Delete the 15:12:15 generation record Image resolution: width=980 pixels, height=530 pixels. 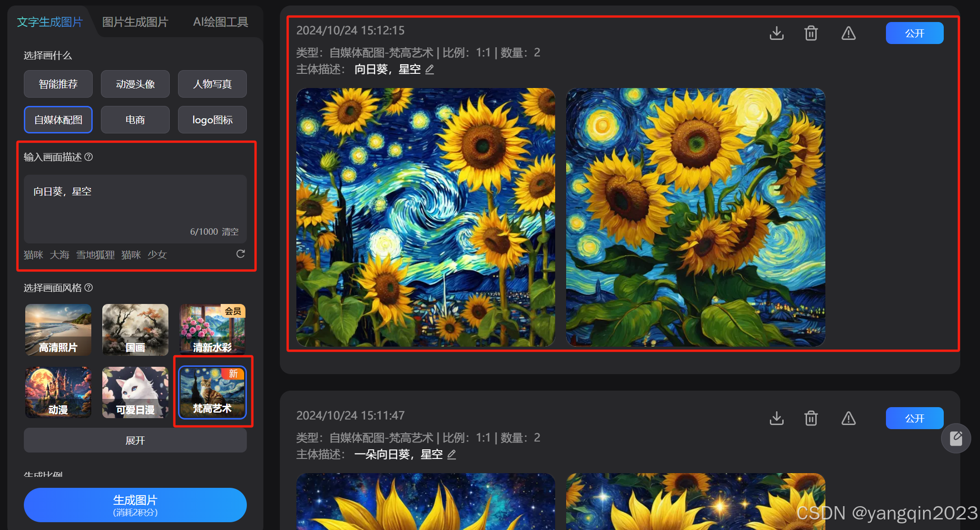(x=811, y=33)
